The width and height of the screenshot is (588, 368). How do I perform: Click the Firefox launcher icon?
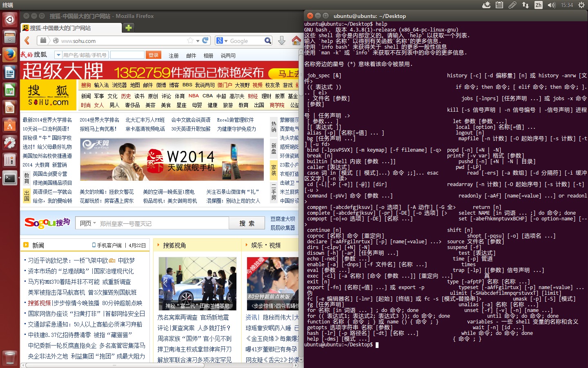(x=10, y=54)
